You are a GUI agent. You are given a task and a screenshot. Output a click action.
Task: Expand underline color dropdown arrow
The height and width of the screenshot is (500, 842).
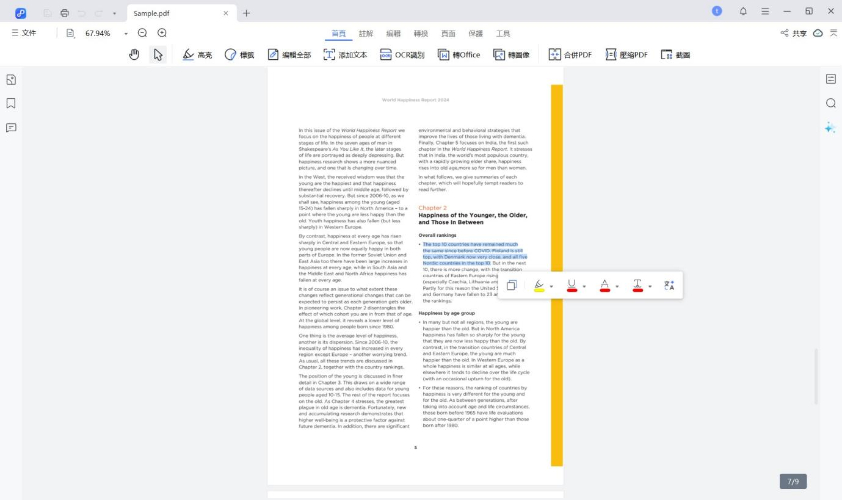pyautogui.click(x=585, y=287)
